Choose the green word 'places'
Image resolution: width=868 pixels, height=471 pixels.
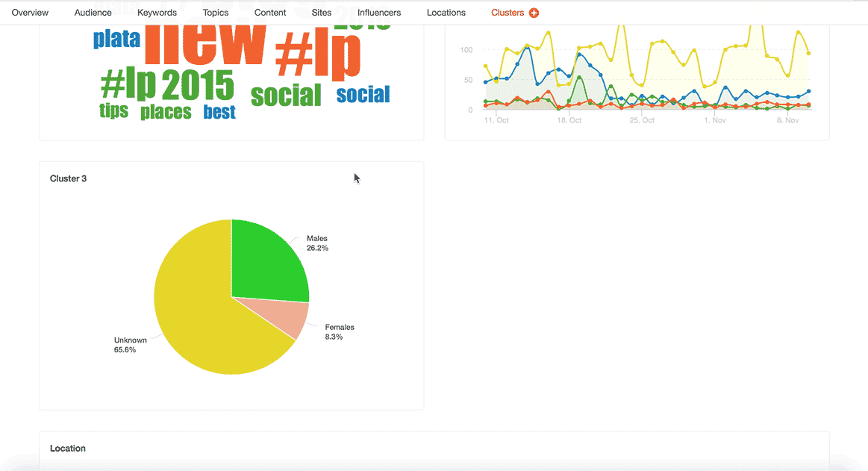(x=166, y=112)
